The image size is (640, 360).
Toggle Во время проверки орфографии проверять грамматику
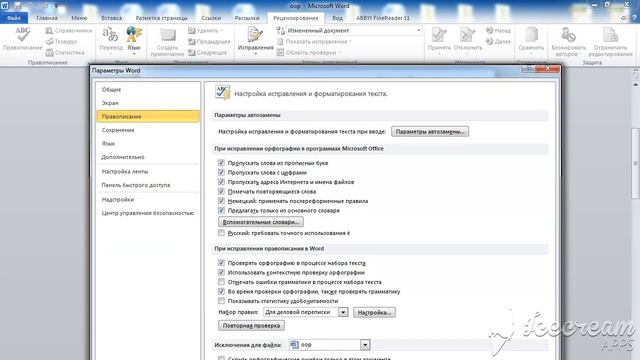221,291
